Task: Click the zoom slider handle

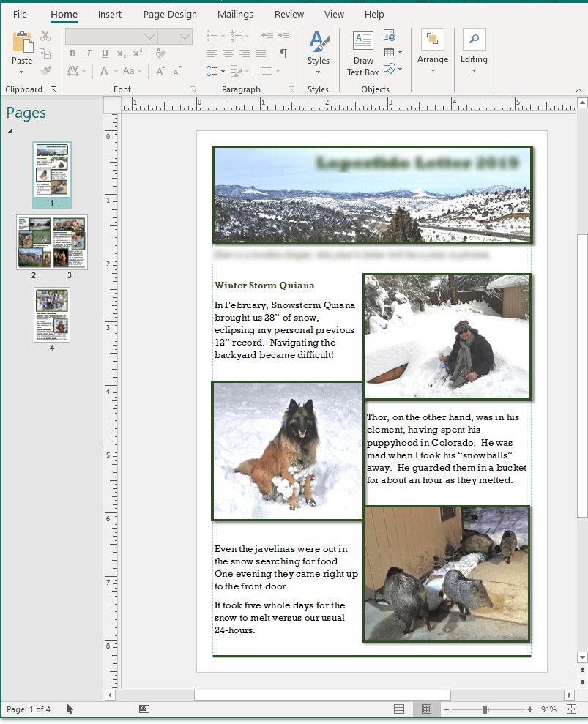Action: tap(485, 709)
